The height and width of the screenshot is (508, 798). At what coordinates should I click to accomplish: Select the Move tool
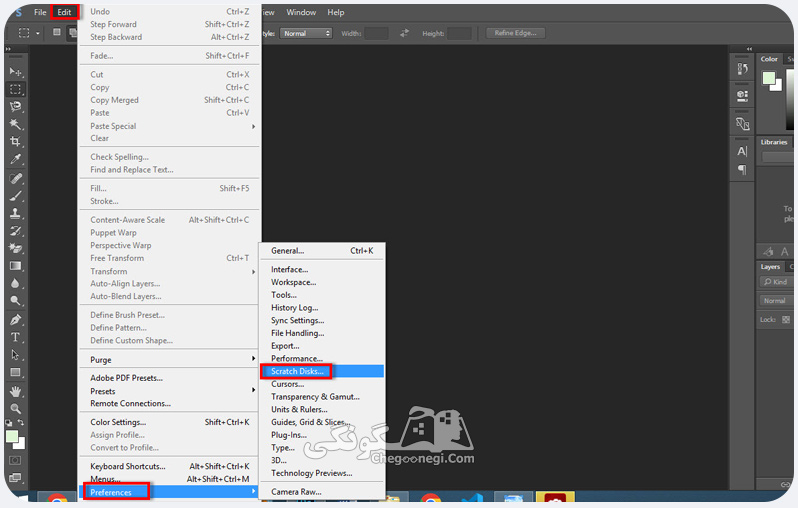pyautogui.click(x=15, y=72)
